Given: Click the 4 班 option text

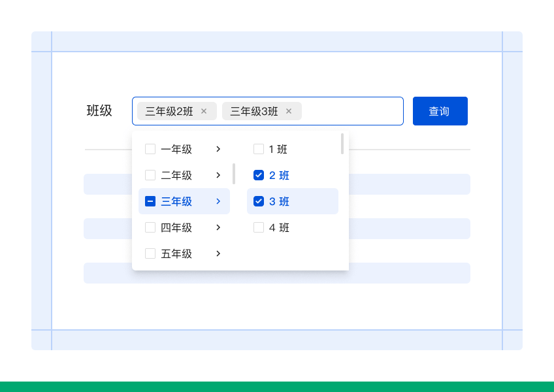Looking at the screenshot, I should [x=279, y=227].
